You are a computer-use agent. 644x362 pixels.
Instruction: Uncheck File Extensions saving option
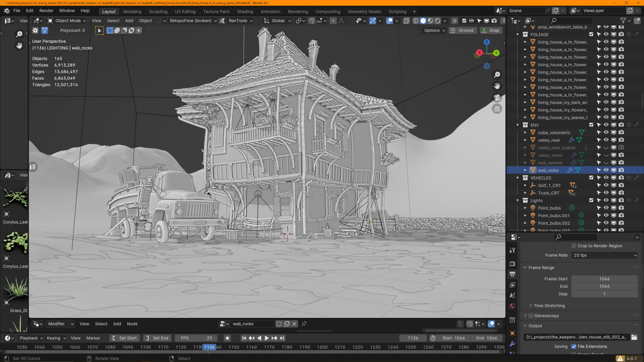pyautogui.click(x=574, y=346)
